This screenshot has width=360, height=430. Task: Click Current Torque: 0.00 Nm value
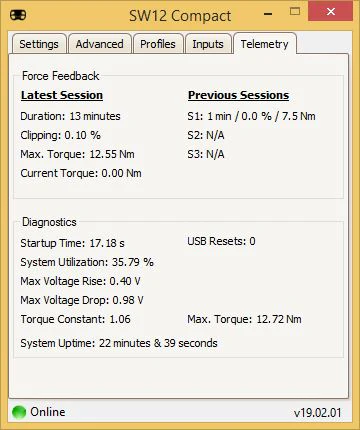pyautogui.click(x=81, y=173)
